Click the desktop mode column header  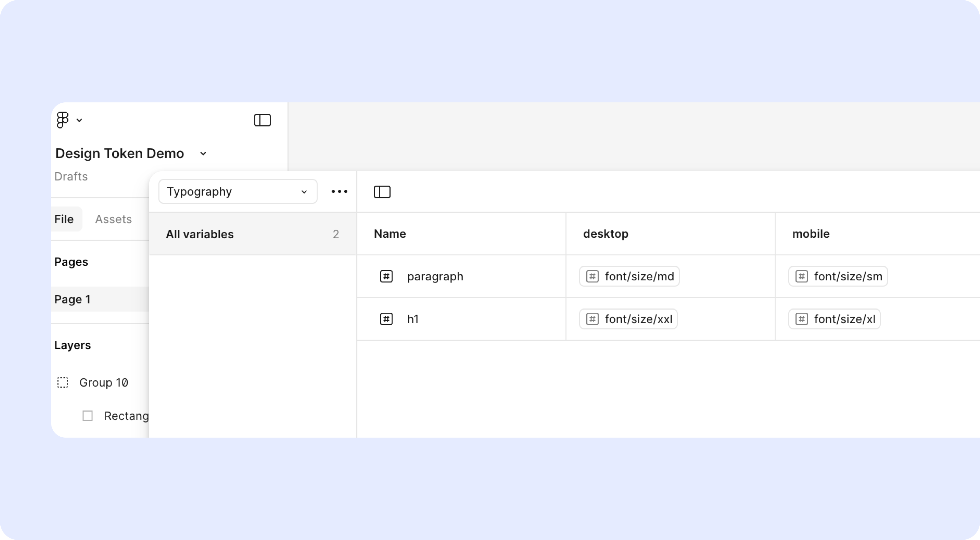coord(606,234)
